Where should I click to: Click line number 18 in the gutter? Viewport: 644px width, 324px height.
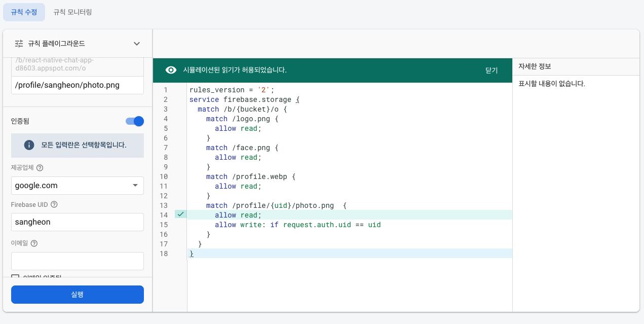[163, 254]
